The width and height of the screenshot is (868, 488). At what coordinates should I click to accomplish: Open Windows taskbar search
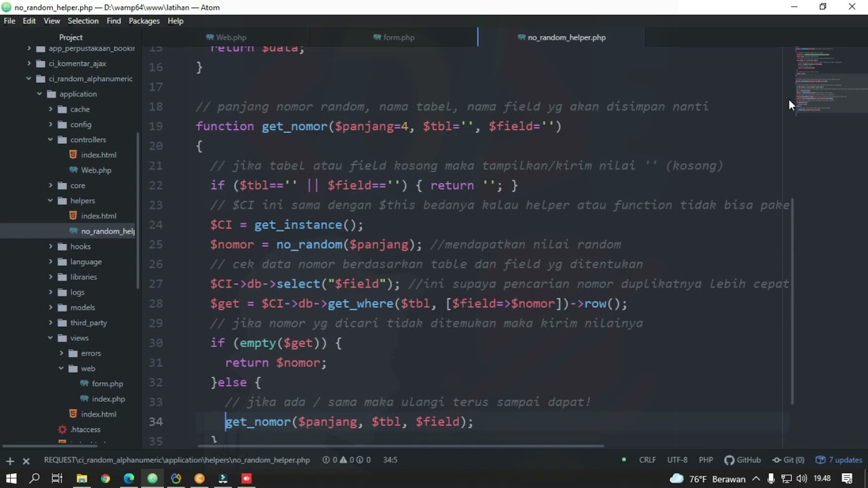[35, 479]
